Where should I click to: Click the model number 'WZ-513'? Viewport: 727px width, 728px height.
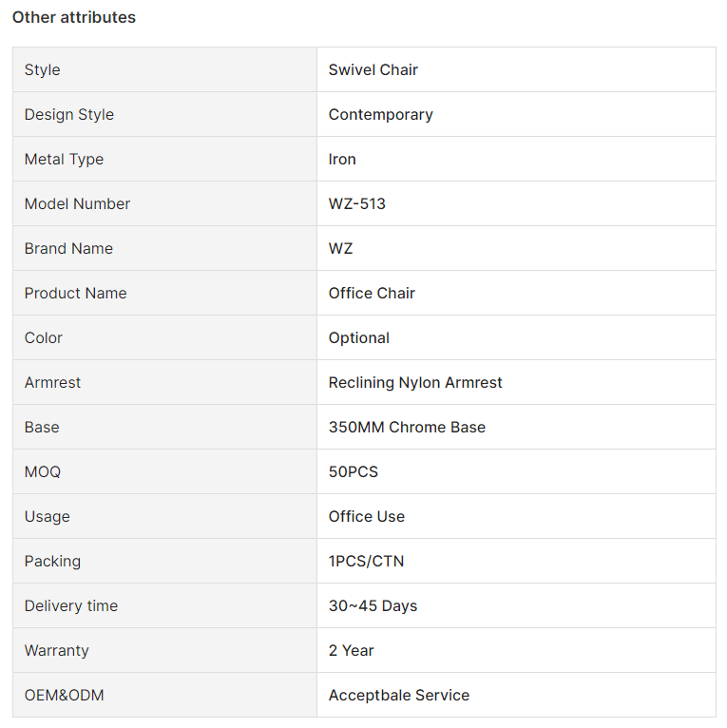[x=357, y=203]
